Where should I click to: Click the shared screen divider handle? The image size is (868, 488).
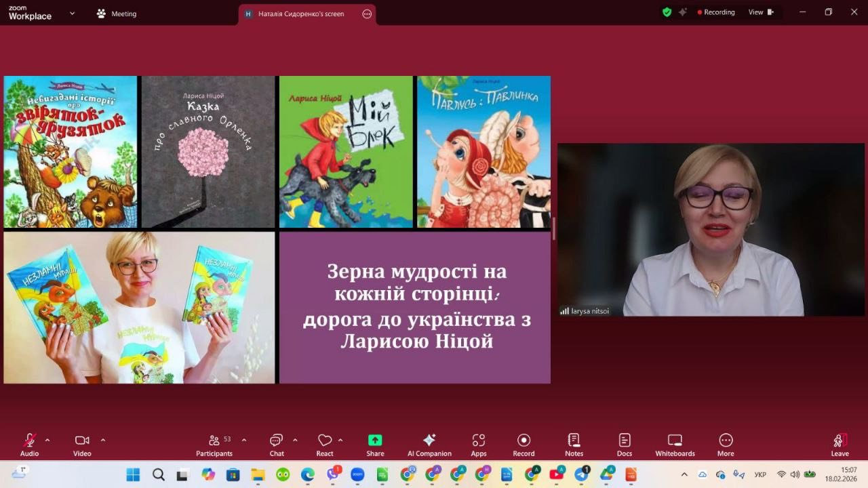[554, 229]
